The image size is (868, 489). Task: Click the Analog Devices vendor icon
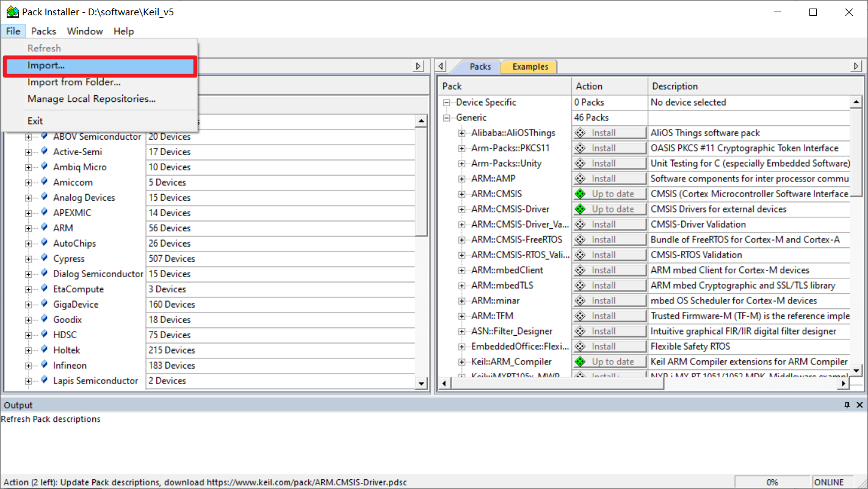pyautogui.click(x=44, y=197)
